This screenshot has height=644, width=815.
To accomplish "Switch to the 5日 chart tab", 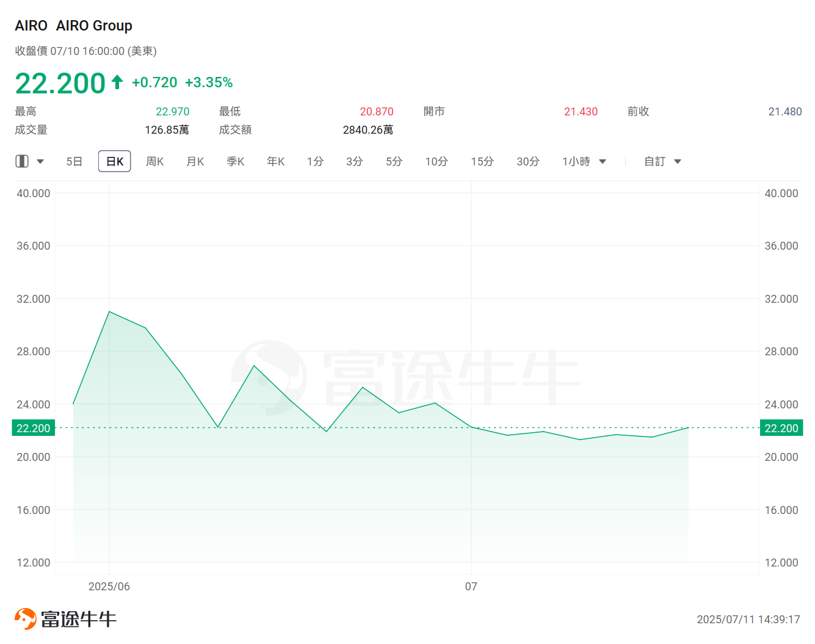I will coord(74,162).
